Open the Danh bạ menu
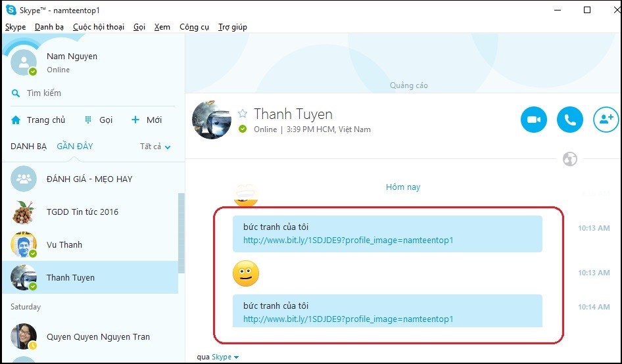This screenshot has width=622, height=364. (x=49, y=27)
